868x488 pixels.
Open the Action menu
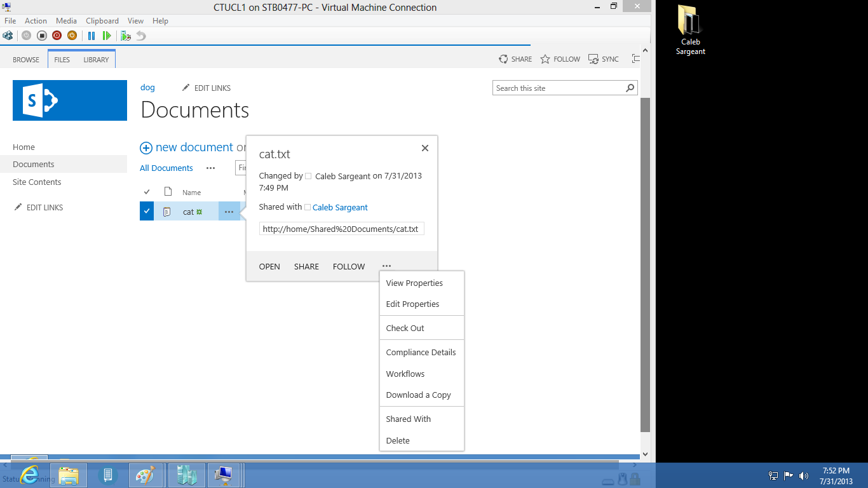pos(36,21)
